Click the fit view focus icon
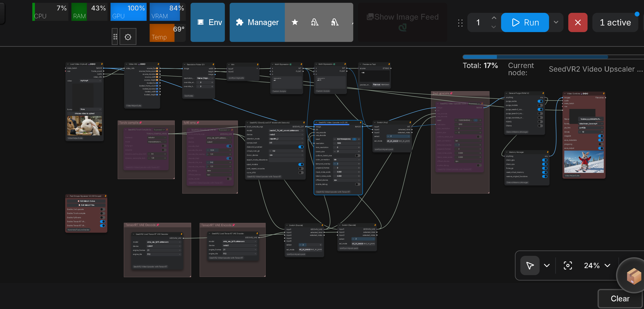This screenshot has height=309, width=644. click(568, 265)
